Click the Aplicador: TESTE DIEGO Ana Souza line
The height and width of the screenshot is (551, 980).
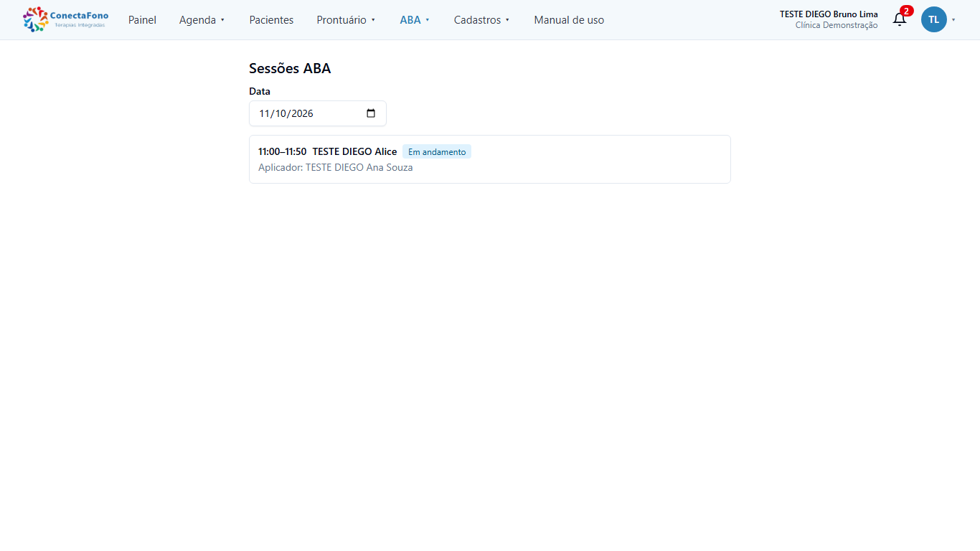click(x=336, y=168)
